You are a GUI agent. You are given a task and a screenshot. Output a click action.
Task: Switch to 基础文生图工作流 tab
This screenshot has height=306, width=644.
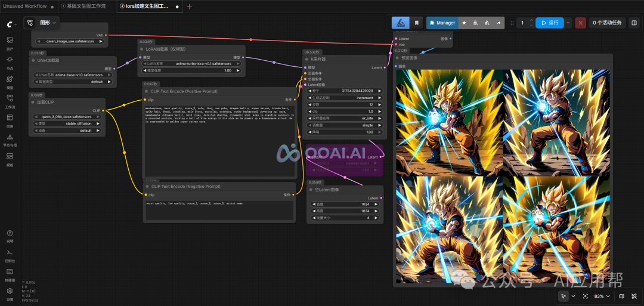coord(83,7)
